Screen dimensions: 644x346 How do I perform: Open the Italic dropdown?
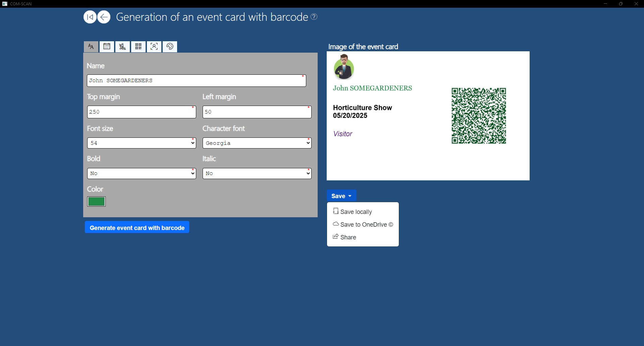click(257, 174)
